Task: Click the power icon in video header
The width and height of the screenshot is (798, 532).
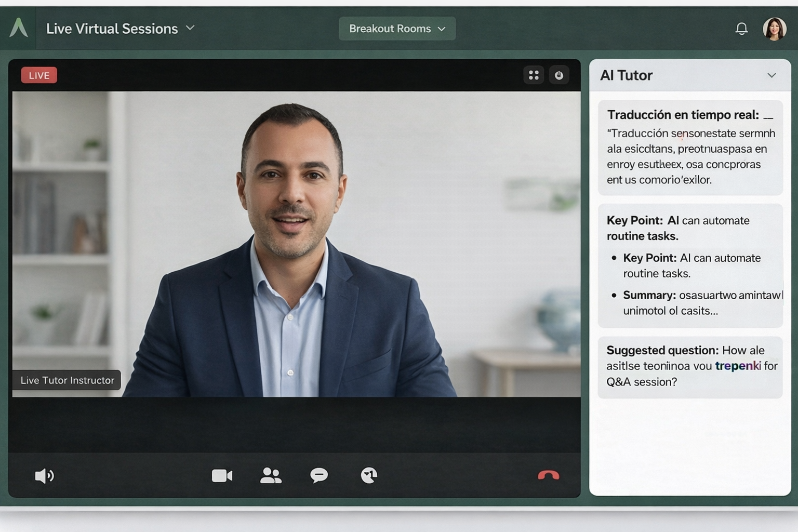Action: (x=559, y=75)
